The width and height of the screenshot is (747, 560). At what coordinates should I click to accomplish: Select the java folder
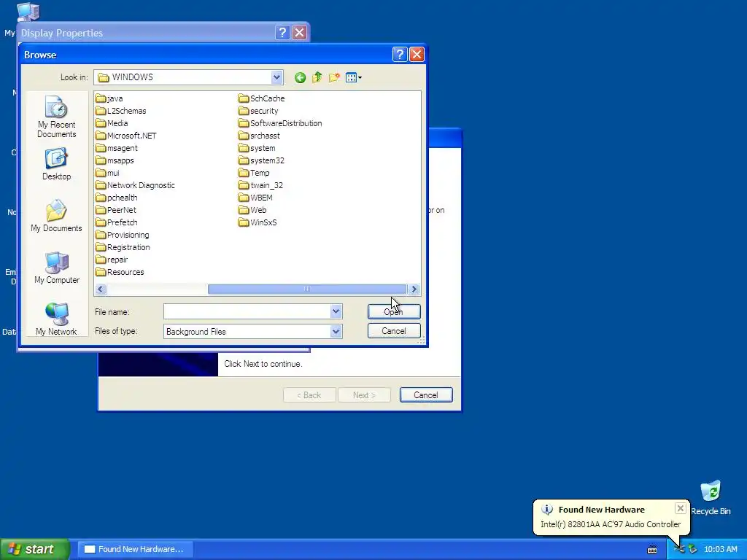tap(109, 98)
